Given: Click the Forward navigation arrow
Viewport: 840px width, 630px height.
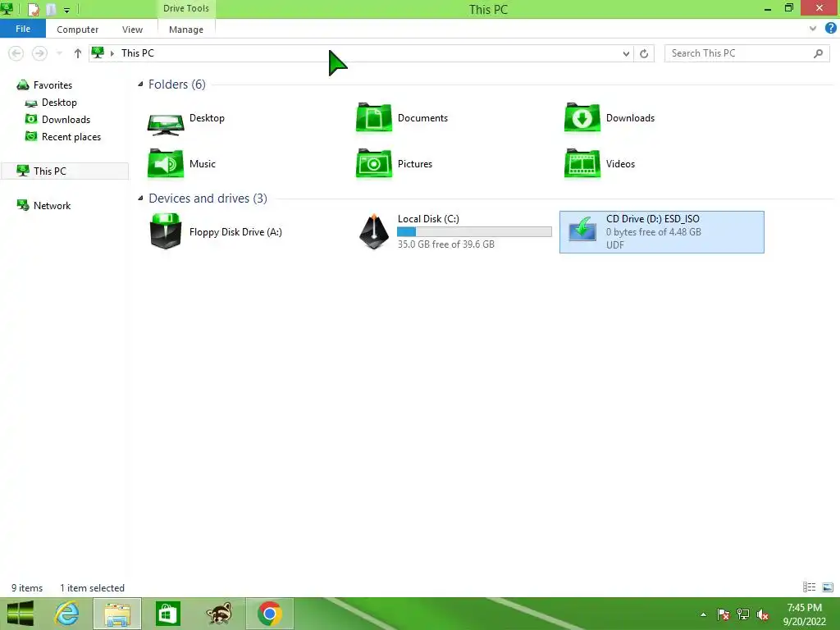Looking at the screenshot, I should (39, 53).
